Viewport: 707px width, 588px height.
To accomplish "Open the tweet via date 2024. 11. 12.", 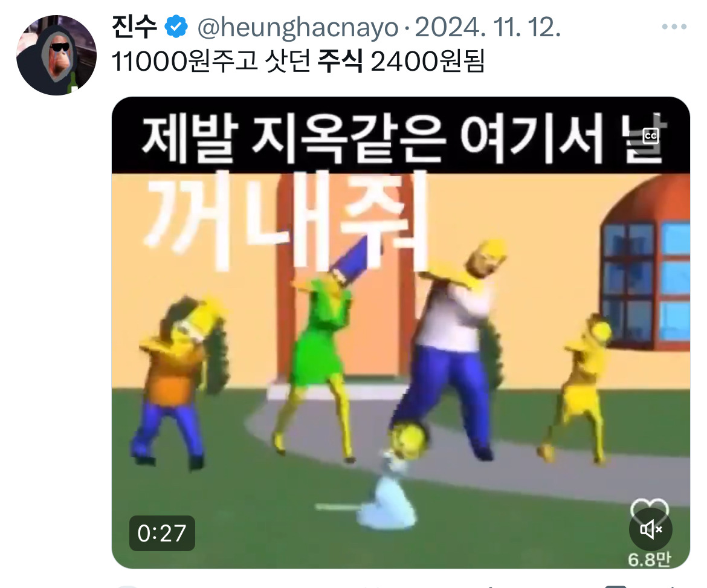I will (488, 28).
